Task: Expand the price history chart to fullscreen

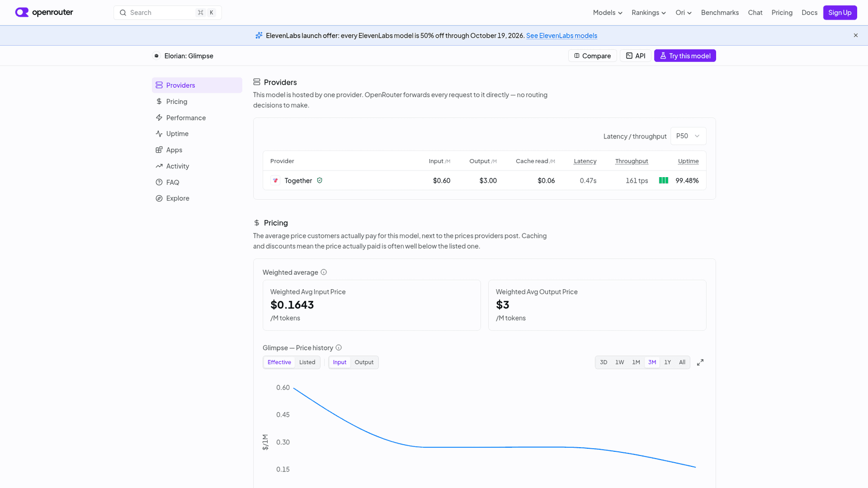Action: click(700, 363)
